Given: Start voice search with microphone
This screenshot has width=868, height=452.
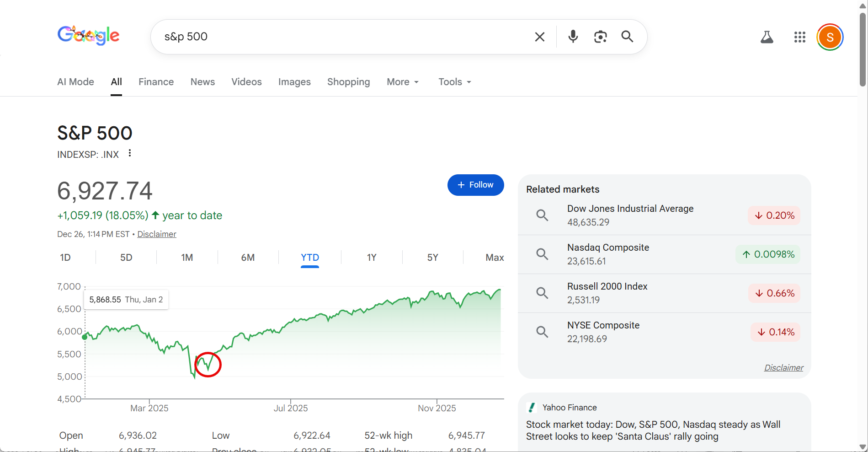Looking at the screenshot, I should tap(573, 37).
